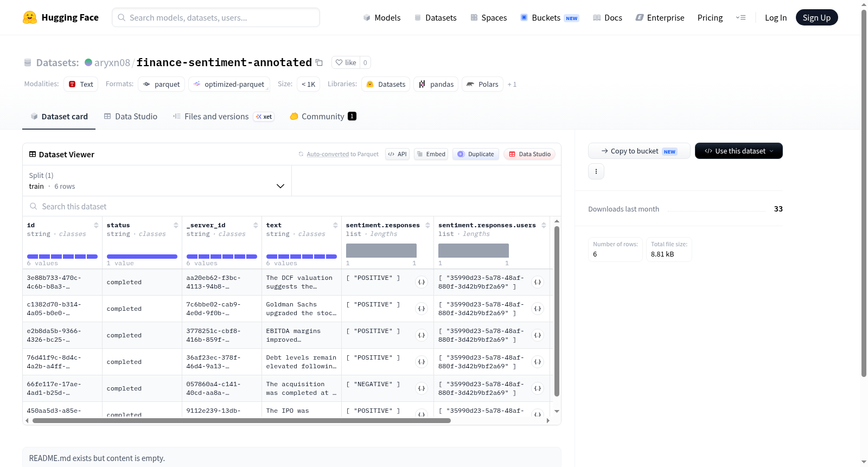Click the table's scroll-right arrow
Image resolution: width=868 pixels, height=467 pixels.
pos(548,420)
